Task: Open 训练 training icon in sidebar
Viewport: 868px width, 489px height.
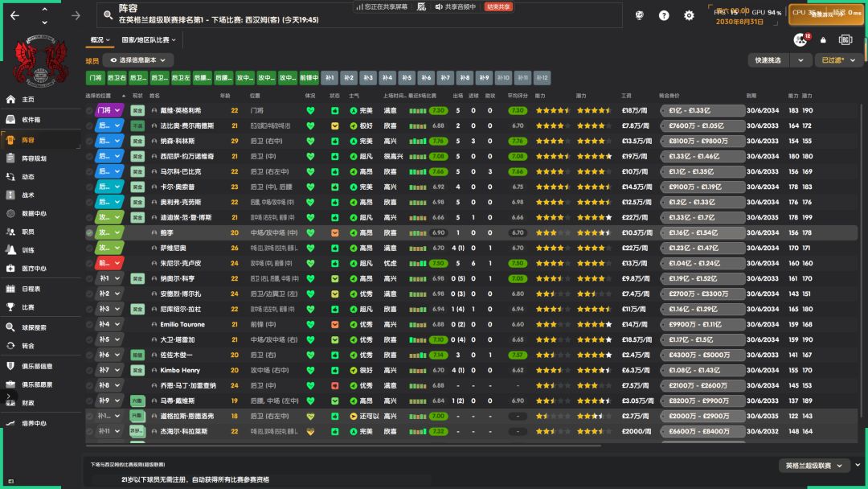Action: (10, 250)
